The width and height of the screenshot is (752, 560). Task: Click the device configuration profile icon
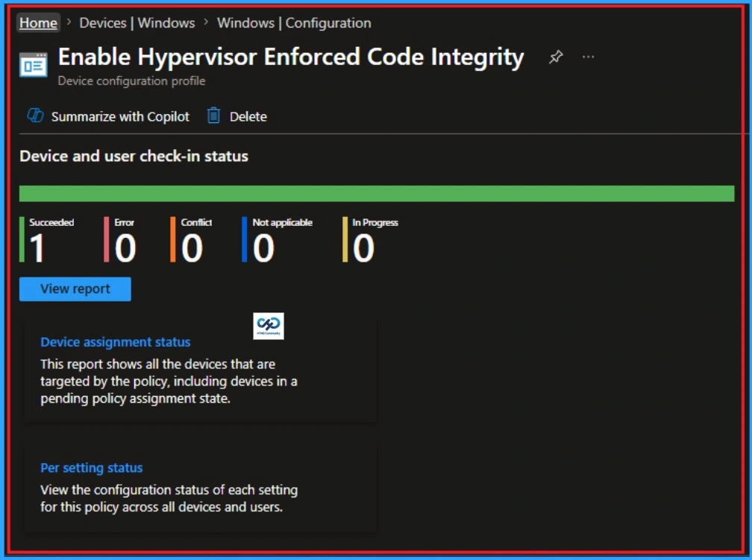[x=34, y=65]
